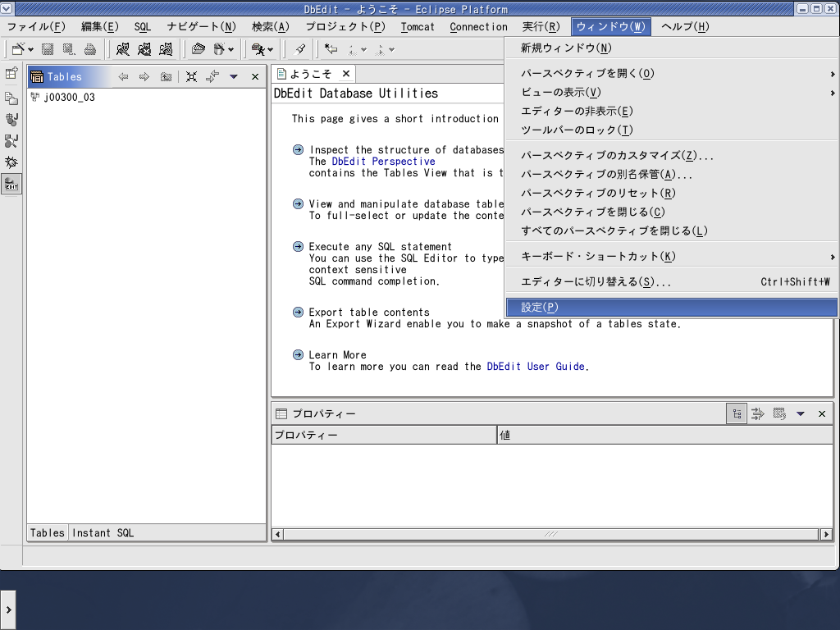Click the Up folder icon in Tables view
The image size is (840, 630).
(166, 76)
